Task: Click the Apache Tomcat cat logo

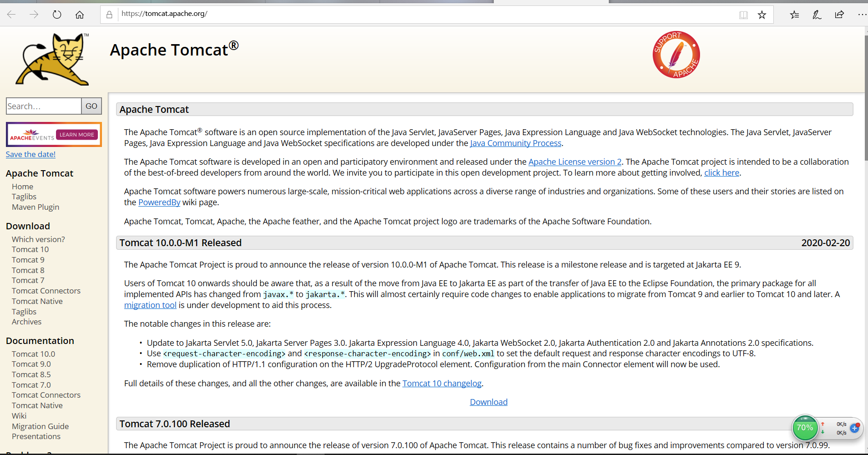Action: (52, 59)
